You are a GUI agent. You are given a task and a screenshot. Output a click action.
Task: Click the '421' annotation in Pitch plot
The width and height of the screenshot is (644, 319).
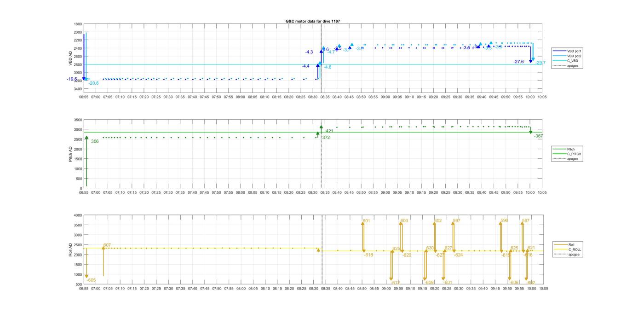(x=329, y=131)
